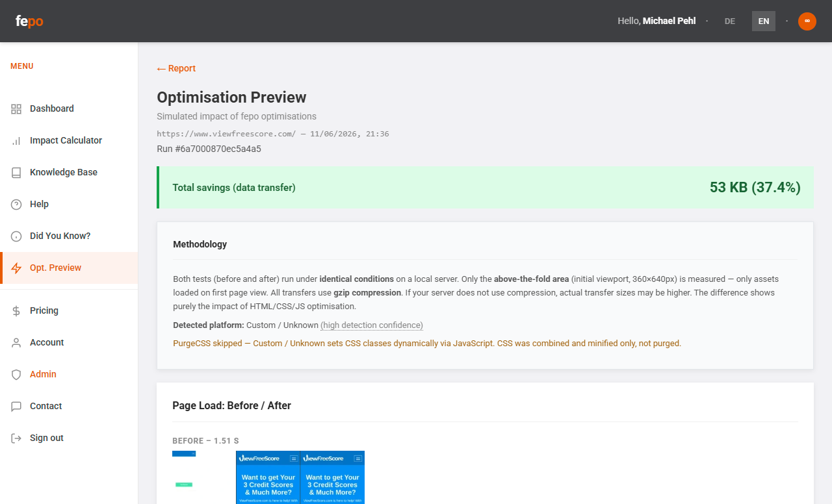
Task: Open the Admin section
Action: 69,374
